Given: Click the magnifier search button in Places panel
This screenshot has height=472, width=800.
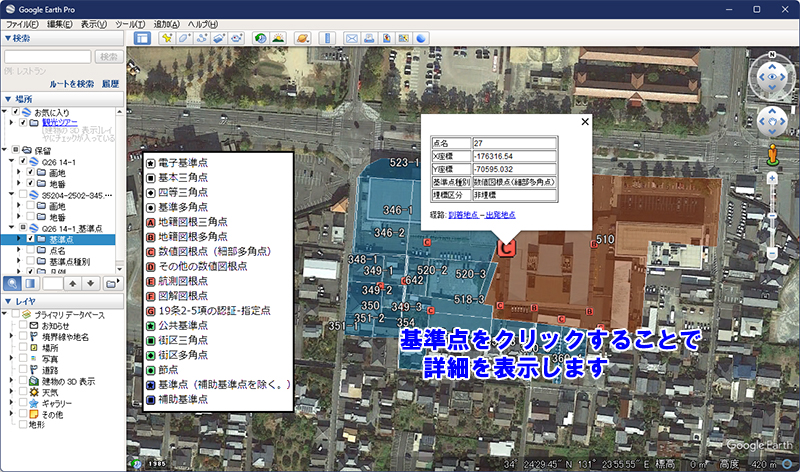Looking at the screenshot, I should point(12,284).
